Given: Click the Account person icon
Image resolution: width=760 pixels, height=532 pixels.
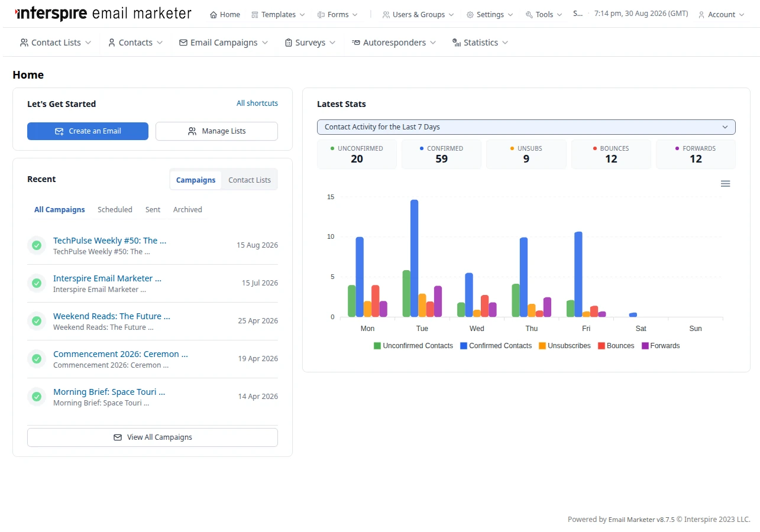Looking at the screenshot, I should click(x=701, y=15).
